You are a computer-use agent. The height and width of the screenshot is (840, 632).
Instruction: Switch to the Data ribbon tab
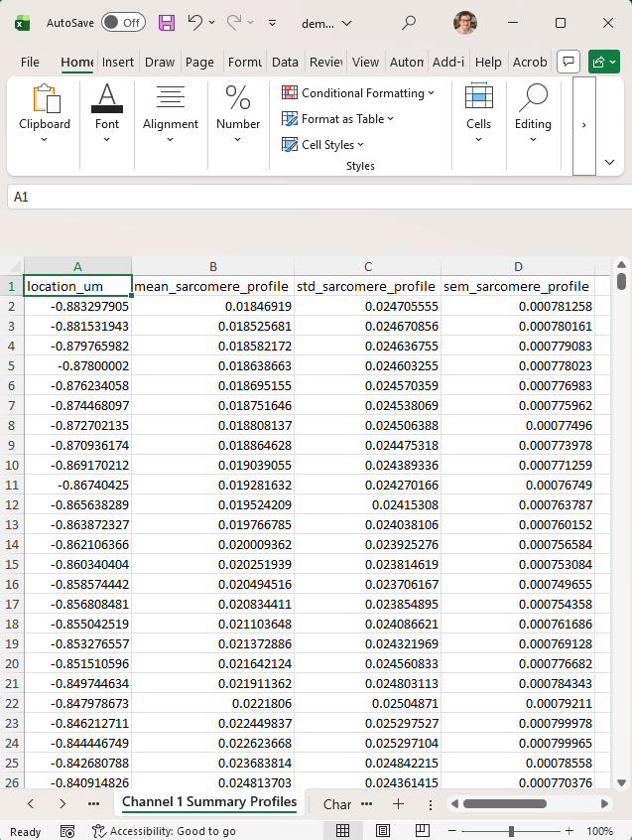coord(285,63)
